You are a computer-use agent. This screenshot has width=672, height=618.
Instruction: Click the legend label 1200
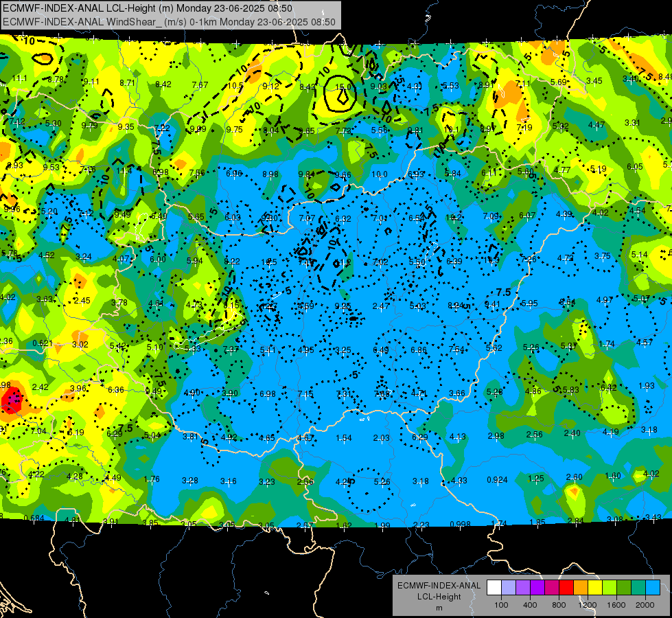click(587, 605)
